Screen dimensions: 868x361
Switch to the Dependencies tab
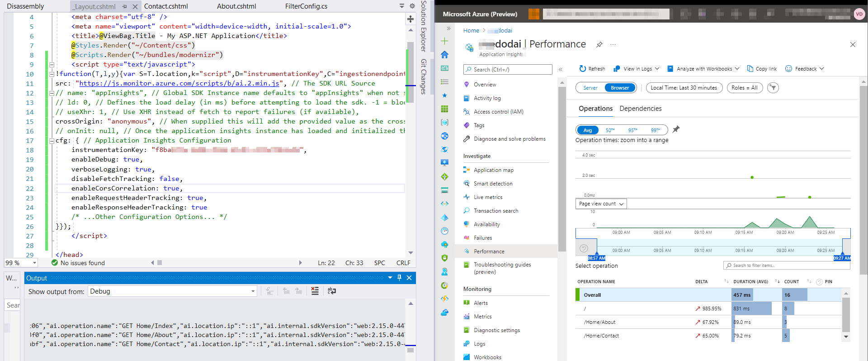(640, 109)
